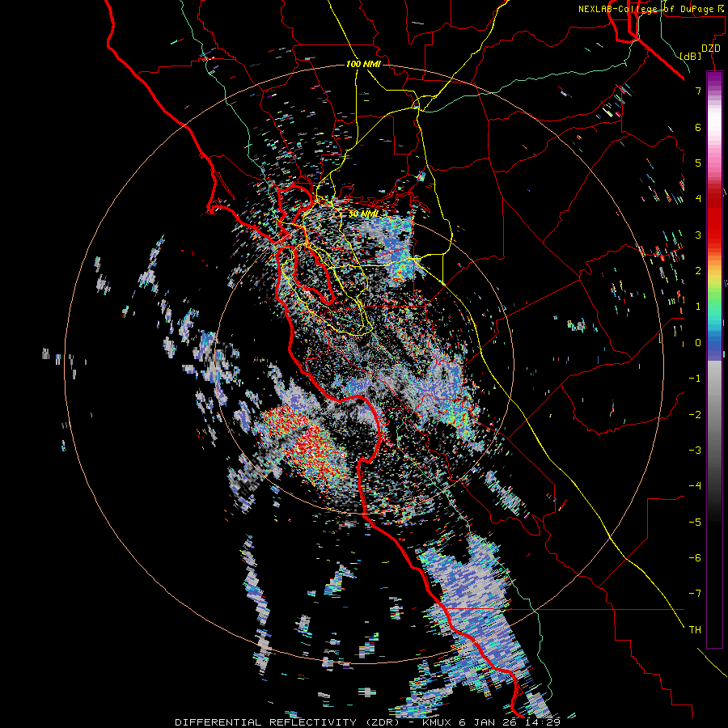
Task: Click the 100 NMI range ring label
Action: pos(363,64)
